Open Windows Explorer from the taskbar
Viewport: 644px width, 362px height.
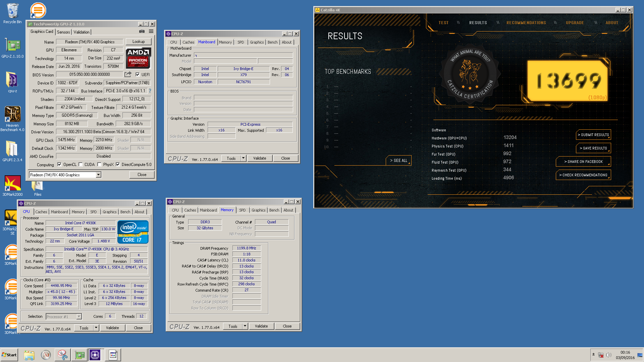29,355
